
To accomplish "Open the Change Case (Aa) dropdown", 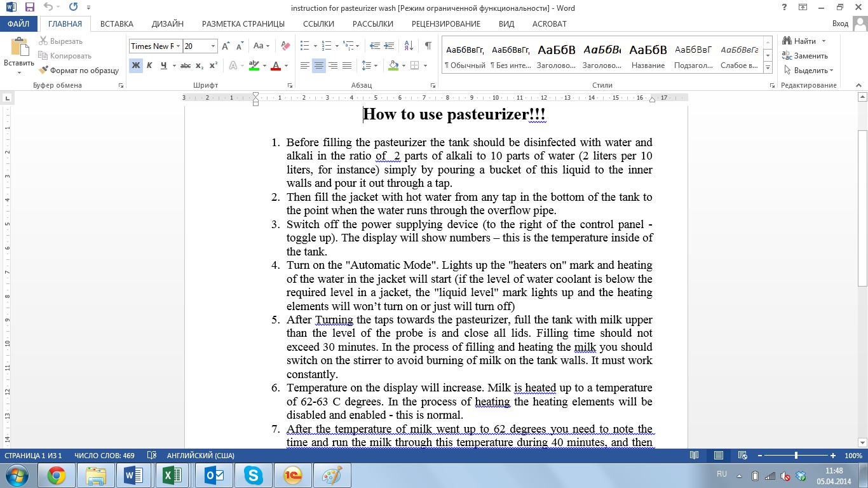I will point(261,46).
